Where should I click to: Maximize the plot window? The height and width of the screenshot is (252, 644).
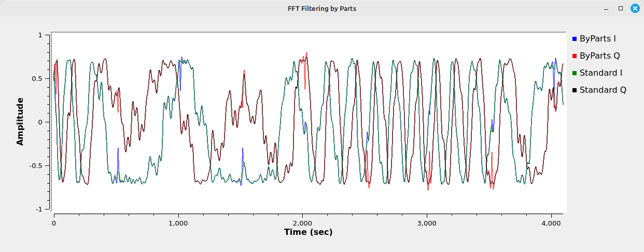tap(620, 8)
